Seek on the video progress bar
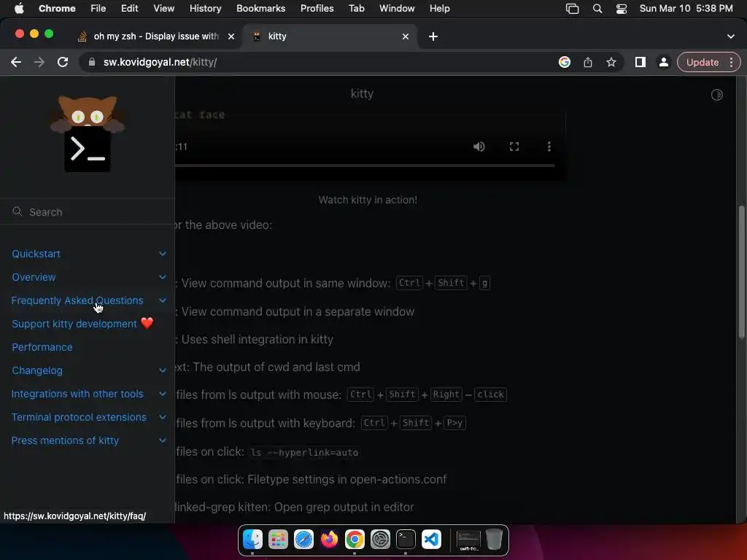Viewport: 747px width, 560px height. click(365, 166)
